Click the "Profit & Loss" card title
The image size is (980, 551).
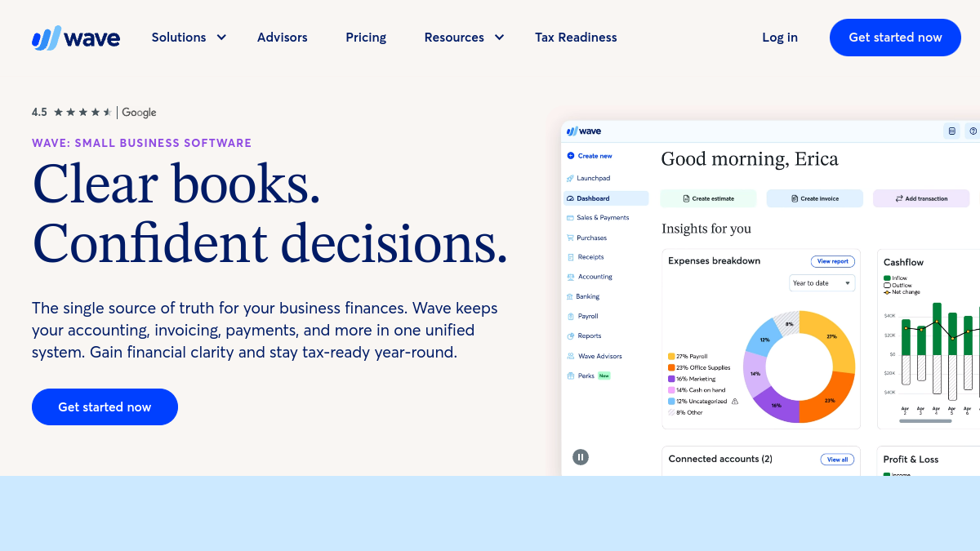coord(911,460)
